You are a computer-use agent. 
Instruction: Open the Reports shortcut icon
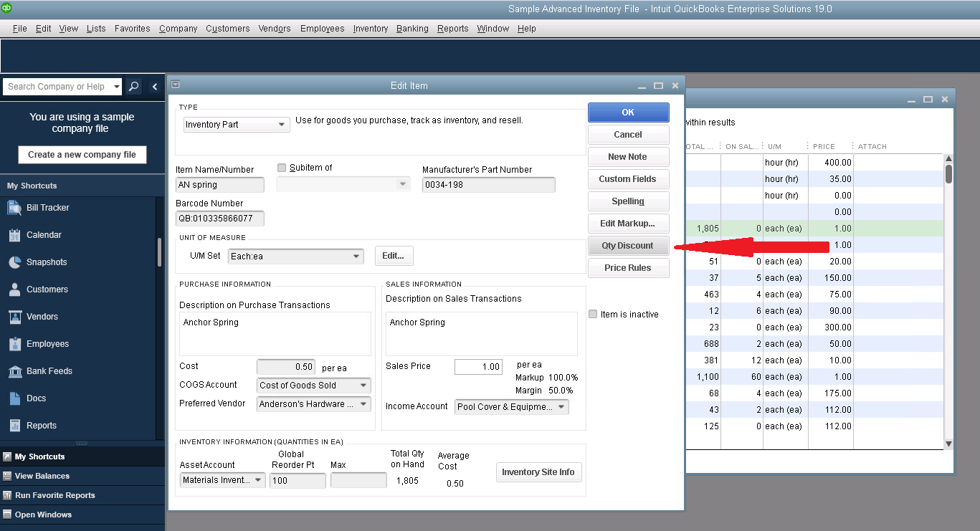pyautogui.click(x=14, y=426)
